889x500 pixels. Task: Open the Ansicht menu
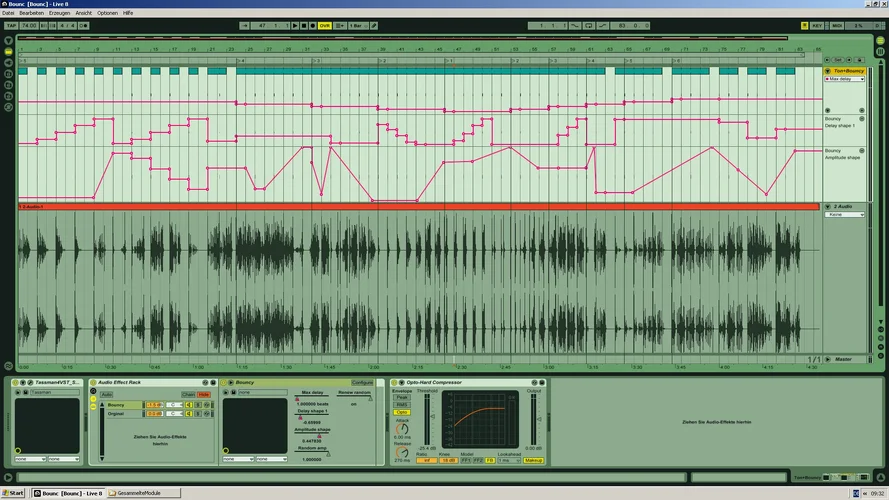[84, 13]
